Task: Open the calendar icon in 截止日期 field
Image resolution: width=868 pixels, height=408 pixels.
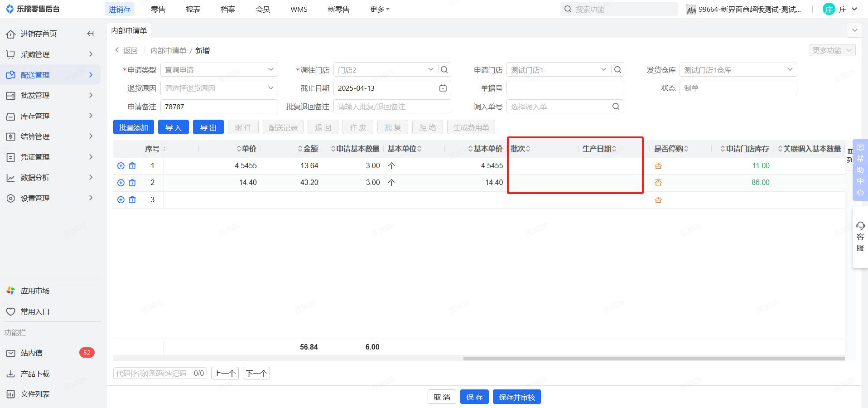Action: tap(443, 88)
